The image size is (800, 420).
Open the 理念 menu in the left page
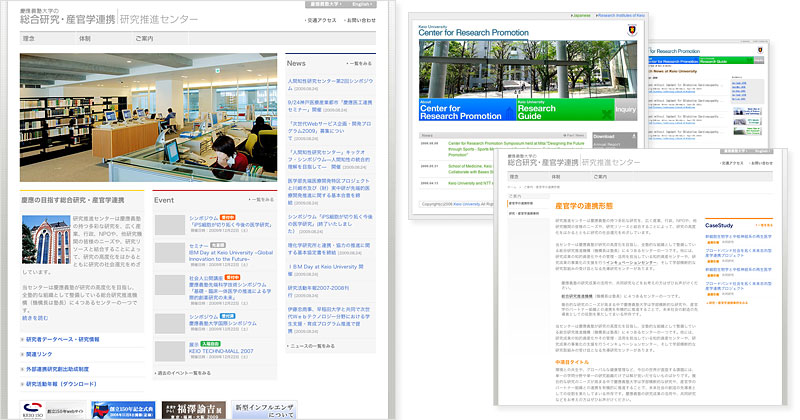click(29, 38)
